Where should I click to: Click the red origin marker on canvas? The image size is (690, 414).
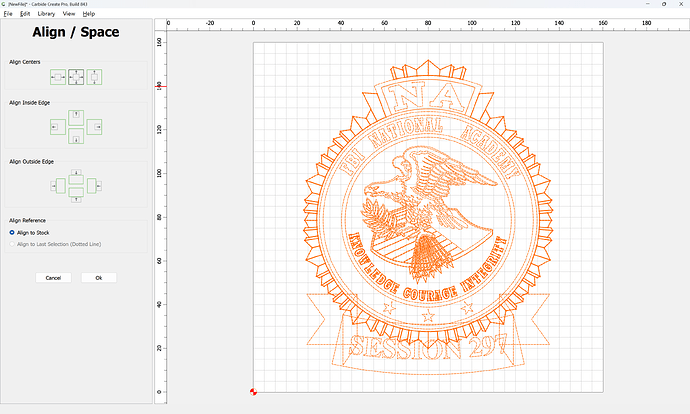253,392
